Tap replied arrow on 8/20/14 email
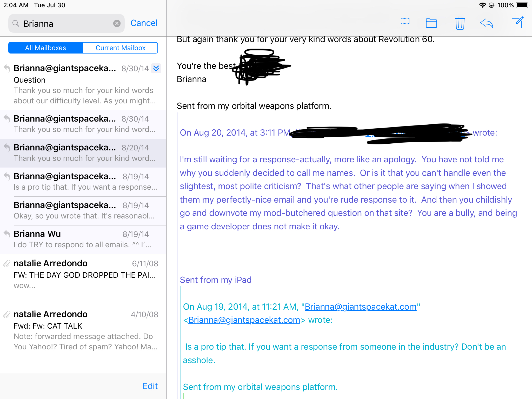This screenshot has width=532, height=399. coord(7,148)
